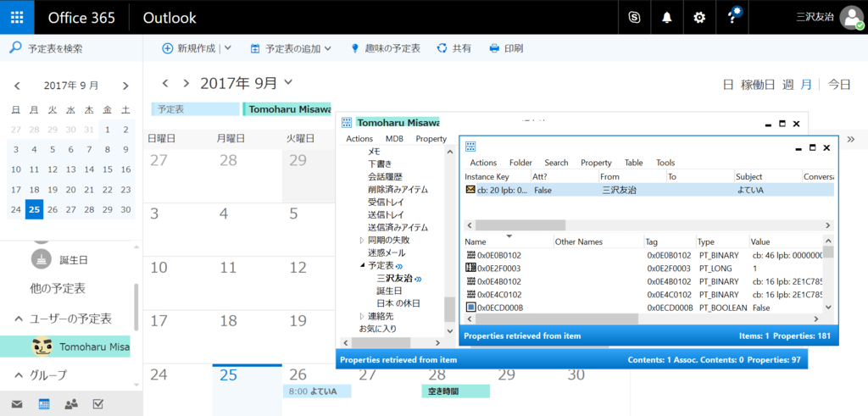
Task: Go to next month in mini calendar
Action: [x=125, y=86]
